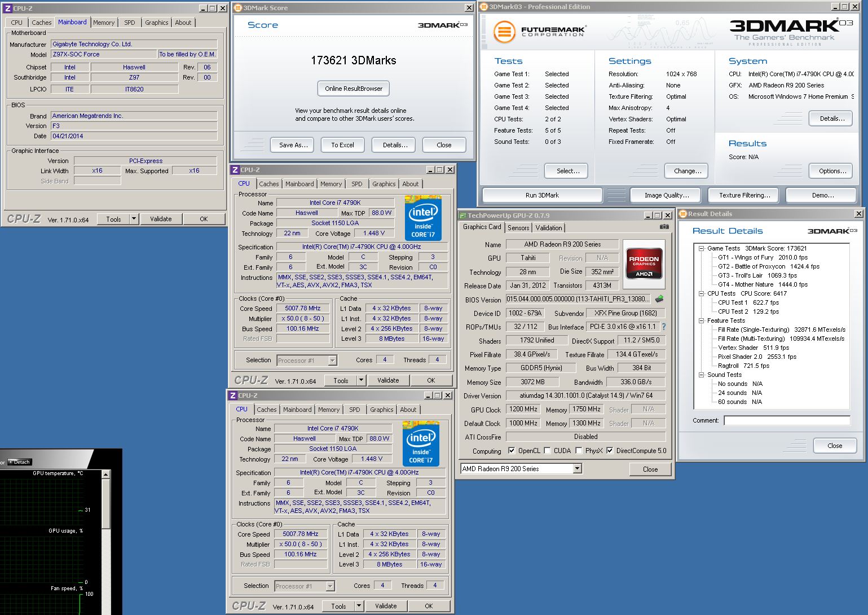Click Close in the GPU-Z window

(650, 469)
